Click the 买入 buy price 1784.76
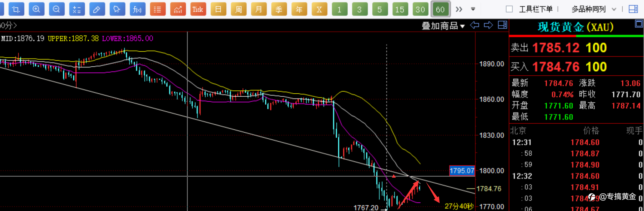Viewport: 644px width, 211px height. [556, 67]
